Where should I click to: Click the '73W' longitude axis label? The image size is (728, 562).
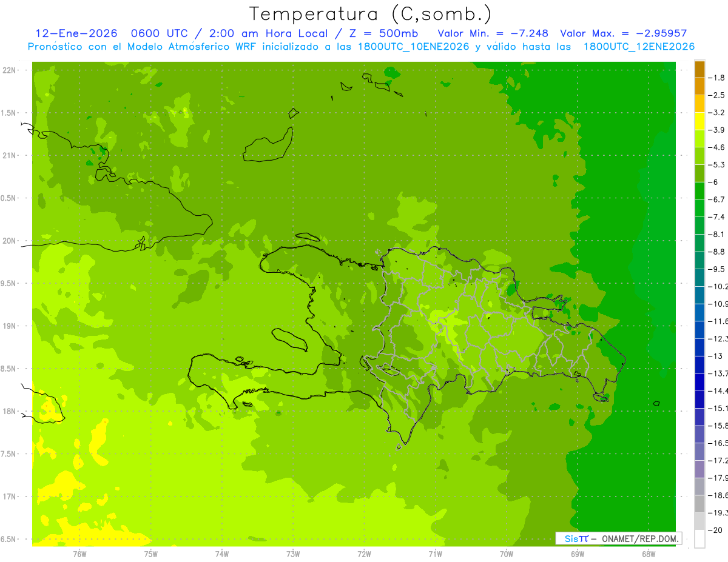pos(293,554)
